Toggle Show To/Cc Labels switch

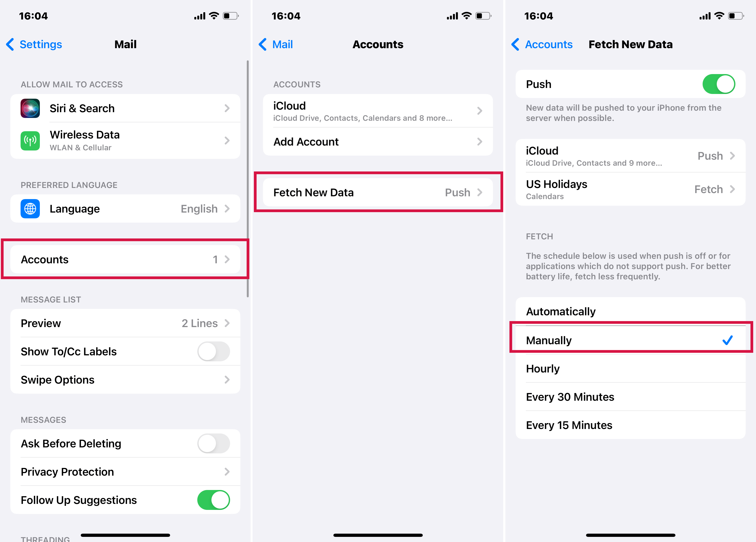(214, 351)
